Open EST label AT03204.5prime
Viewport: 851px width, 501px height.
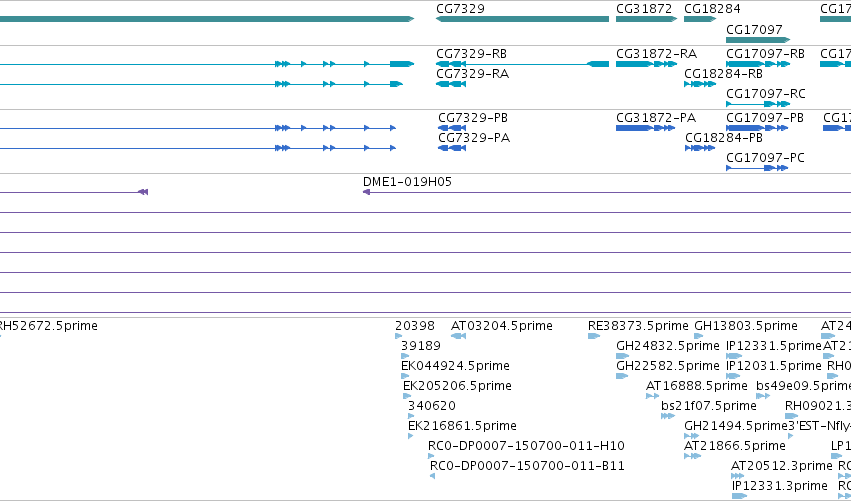[501, 326]
